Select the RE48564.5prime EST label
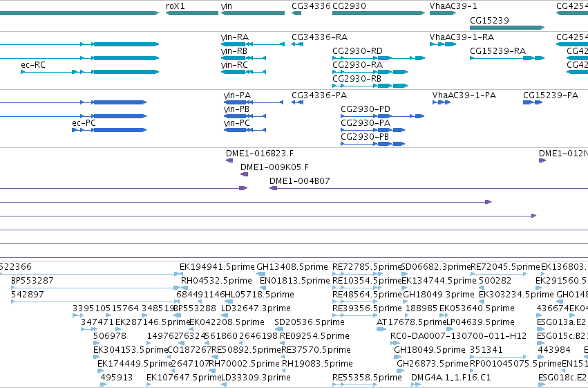This screenshot has height=388, width=588. click(x=367, y=295)
